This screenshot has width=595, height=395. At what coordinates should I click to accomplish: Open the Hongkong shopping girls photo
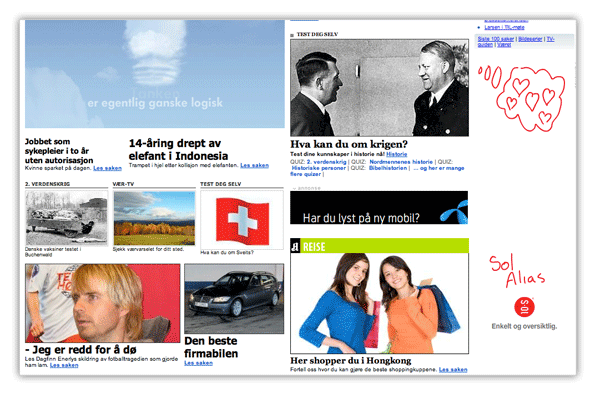coord(379,303)
